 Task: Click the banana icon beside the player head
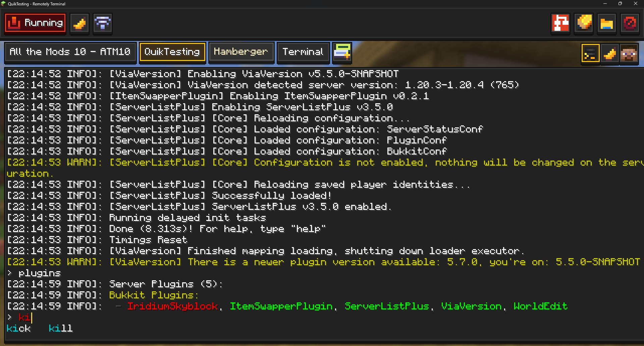pos(610,53)
